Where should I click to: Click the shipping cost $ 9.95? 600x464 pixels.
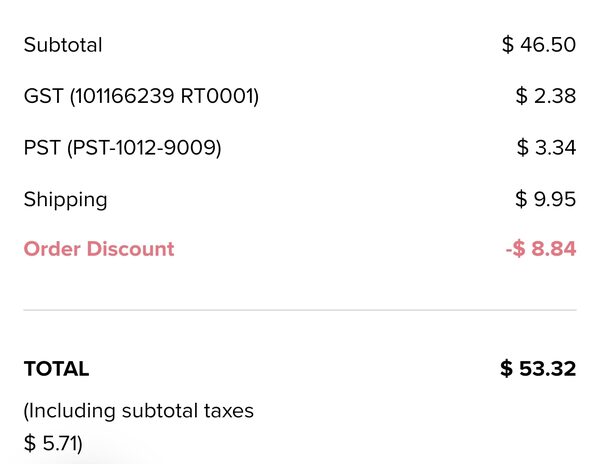click(545, 199)
